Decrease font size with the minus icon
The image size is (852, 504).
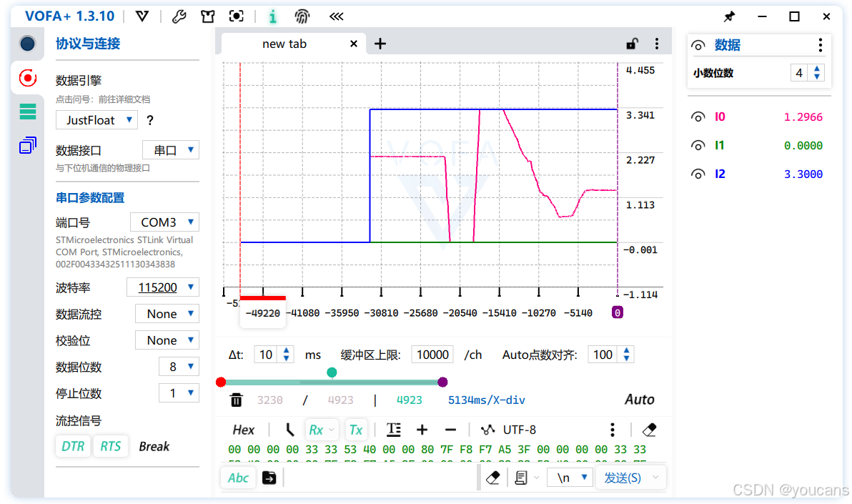click(x=450, y=430)
